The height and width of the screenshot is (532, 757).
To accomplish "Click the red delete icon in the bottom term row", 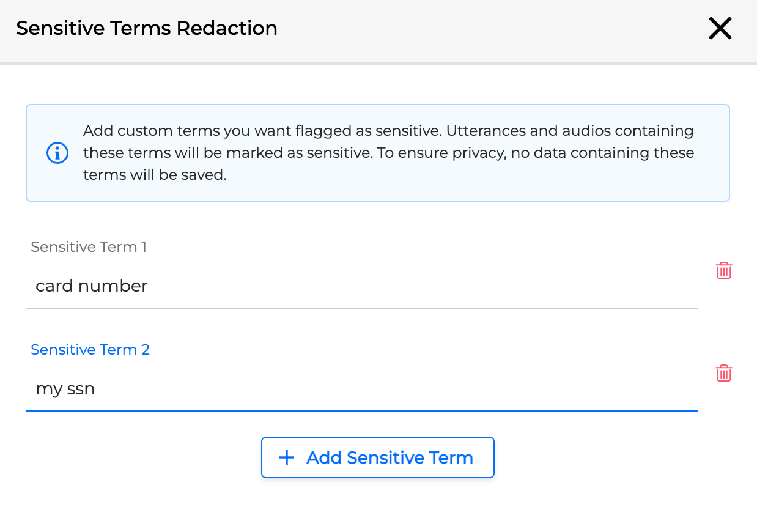I will point(723,372).
